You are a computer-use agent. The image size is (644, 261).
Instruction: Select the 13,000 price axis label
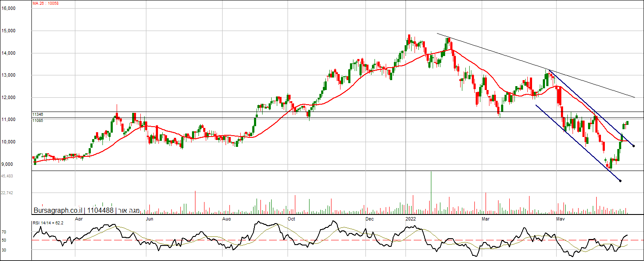coord(8,75)
